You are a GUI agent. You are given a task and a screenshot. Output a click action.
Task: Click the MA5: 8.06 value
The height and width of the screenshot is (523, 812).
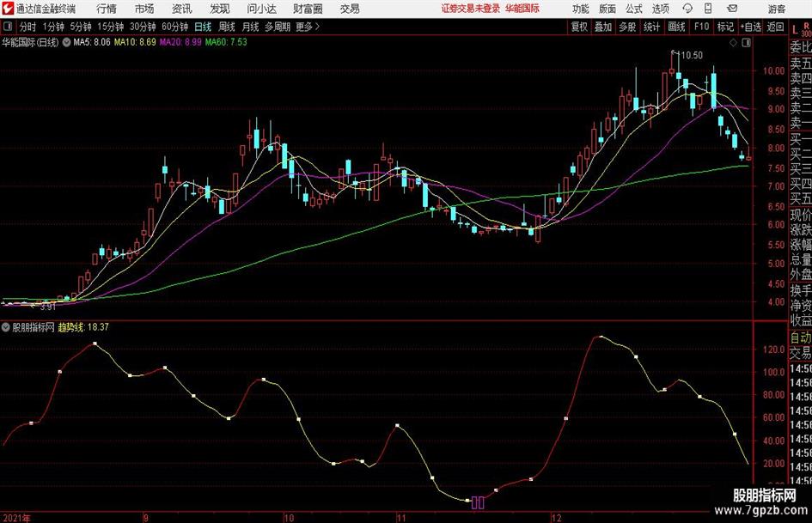coord(92,42)
